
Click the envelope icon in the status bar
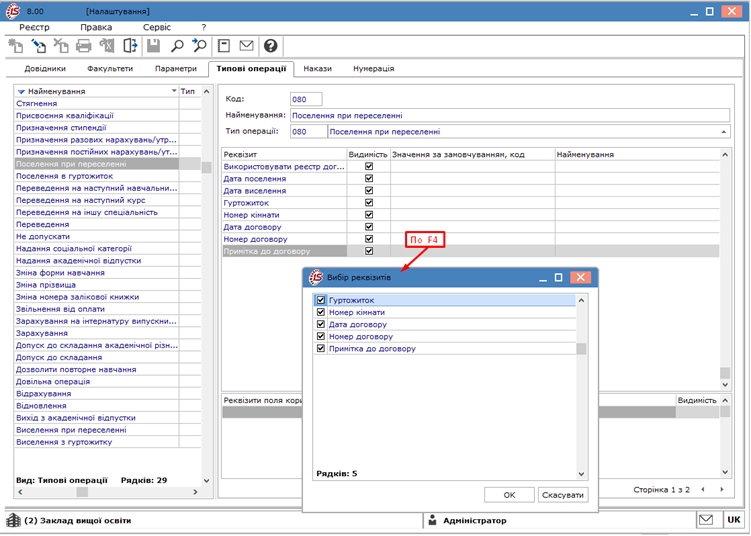click(x=706, y=520)
